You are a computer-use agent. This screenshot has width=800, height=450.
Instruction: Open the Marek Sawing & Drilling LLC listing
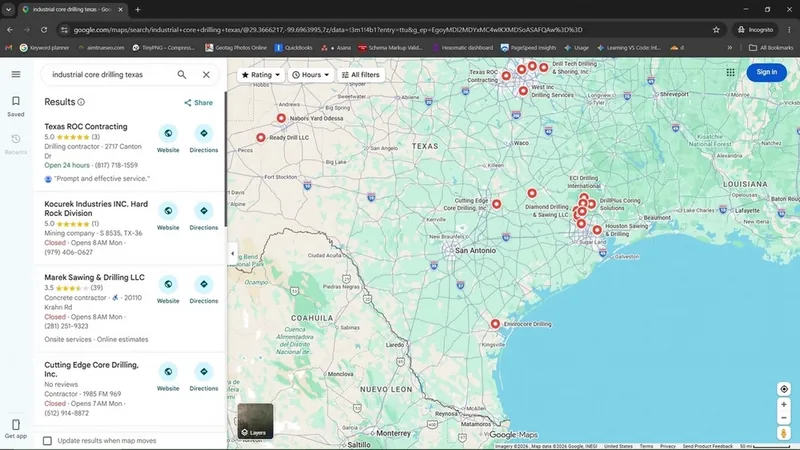pyautogui.click(x=94, y=277)
